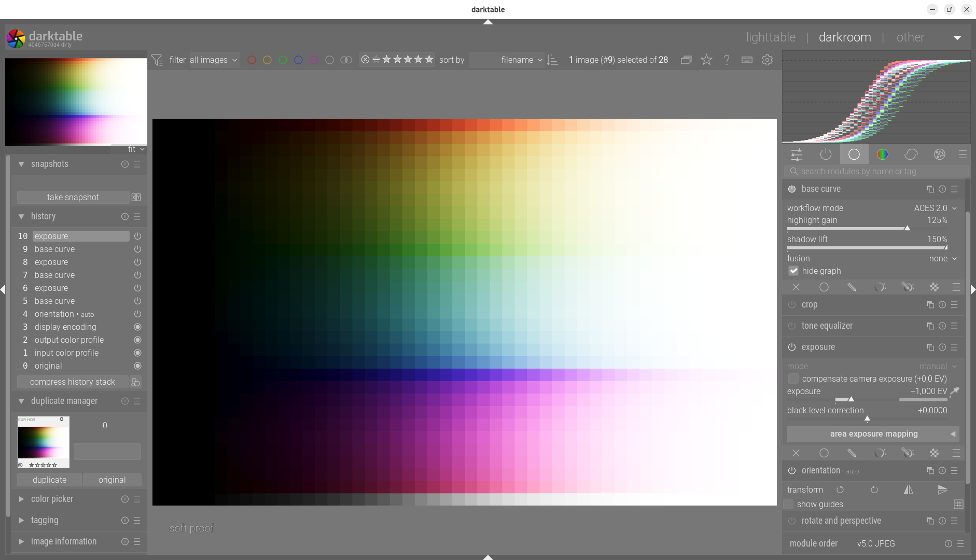
Task: Open keyboard shortcuts mapping icon
Action: click(747, 60)
